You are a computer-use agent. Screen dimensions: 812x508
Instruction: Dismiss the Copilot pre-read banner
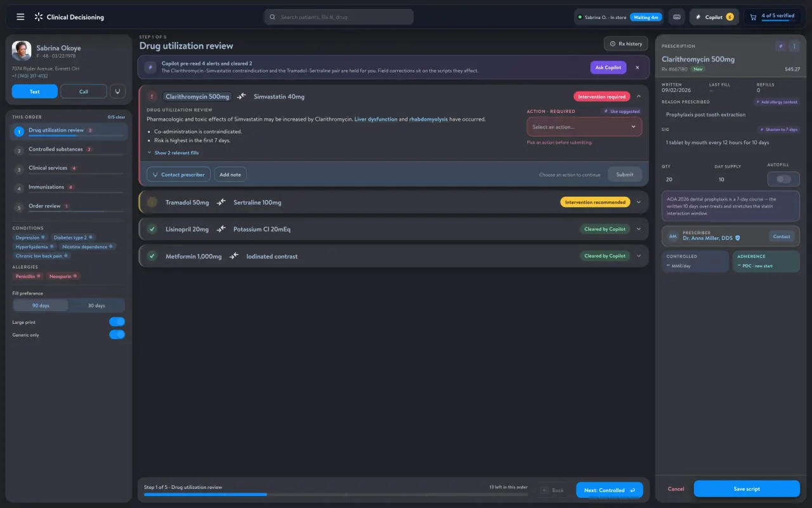(638, 67)
